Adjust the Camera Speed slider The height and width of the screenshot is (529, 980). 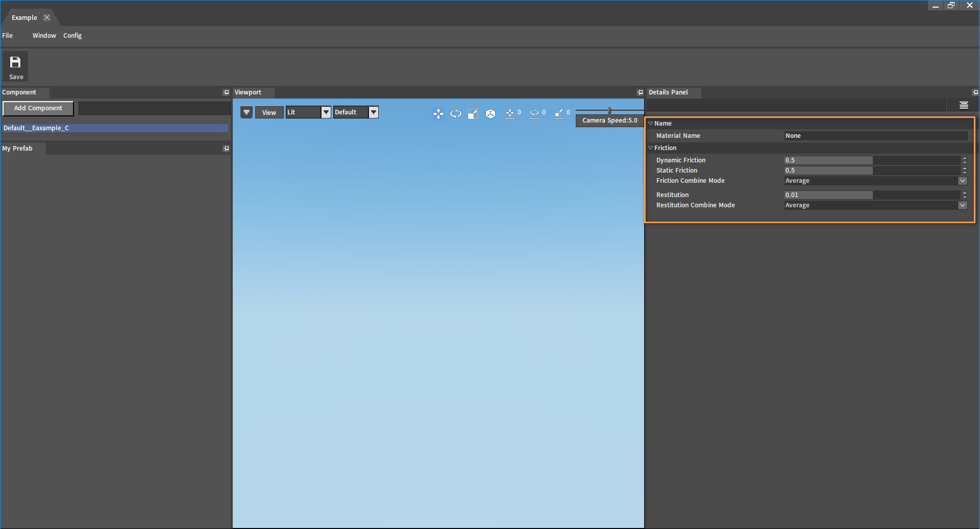[610, 110]
